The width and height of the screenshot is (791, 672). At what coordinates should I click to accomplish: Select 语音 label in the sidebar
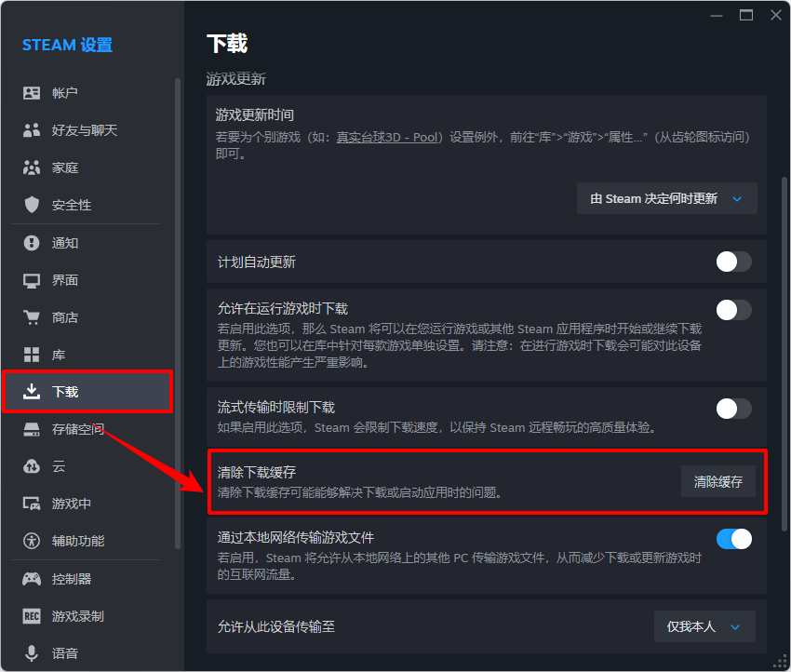coord(65,653)
